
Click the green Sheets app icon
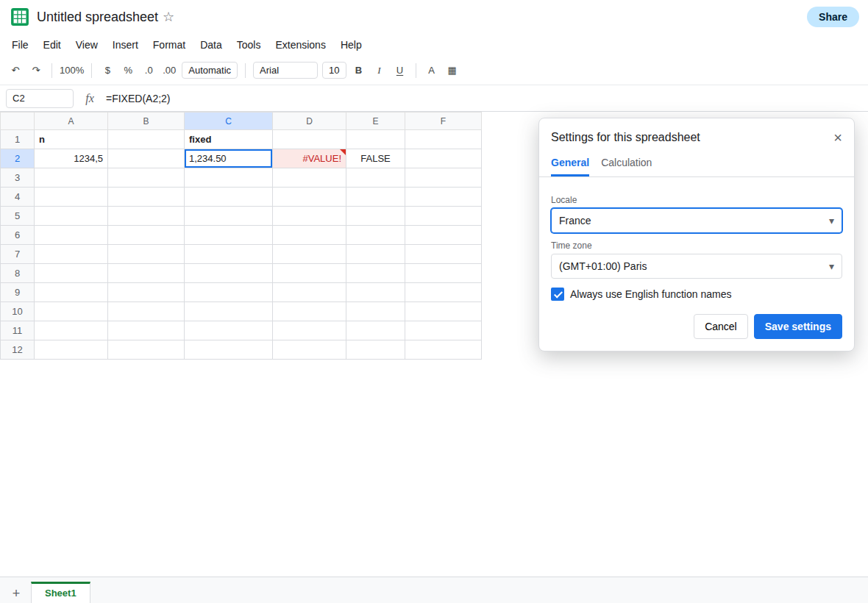20,17
